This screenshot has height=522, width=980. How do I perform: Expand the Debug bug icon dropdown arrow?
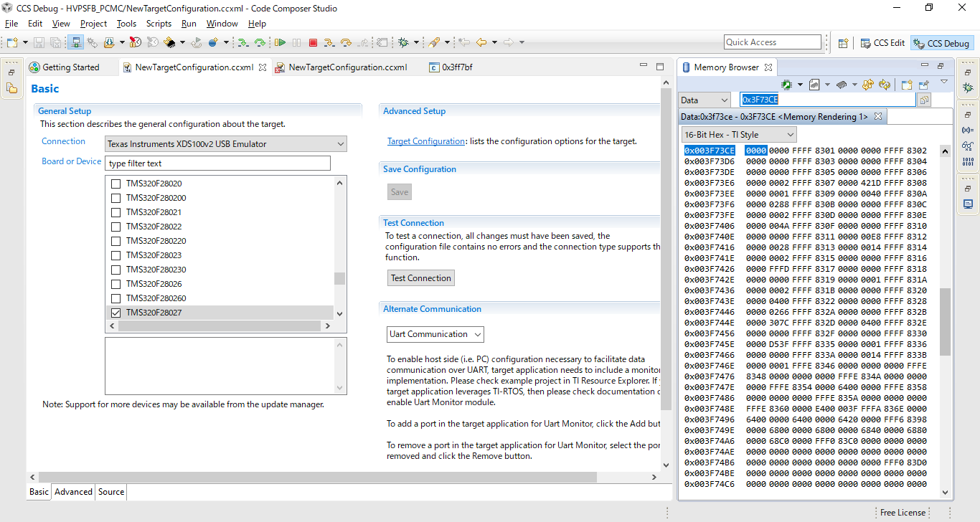click(416, 42)
